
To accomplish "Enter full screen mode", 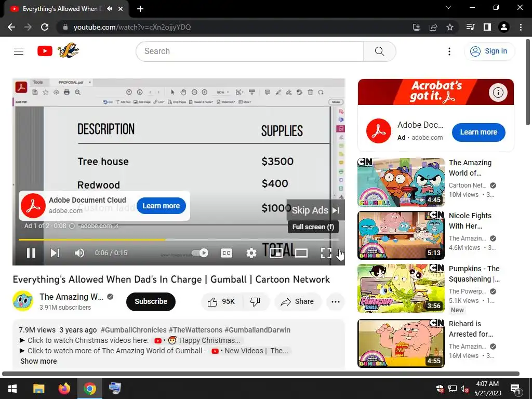I will click(x=326, y=253).
